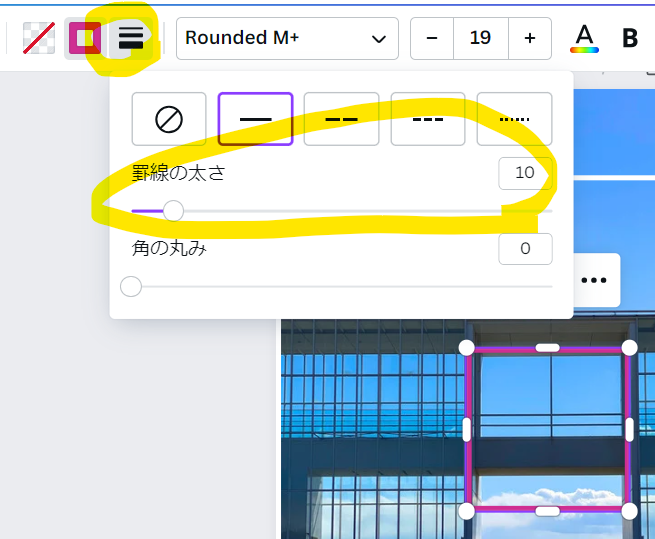Open the border style lines icon

[x=131, y=38]
